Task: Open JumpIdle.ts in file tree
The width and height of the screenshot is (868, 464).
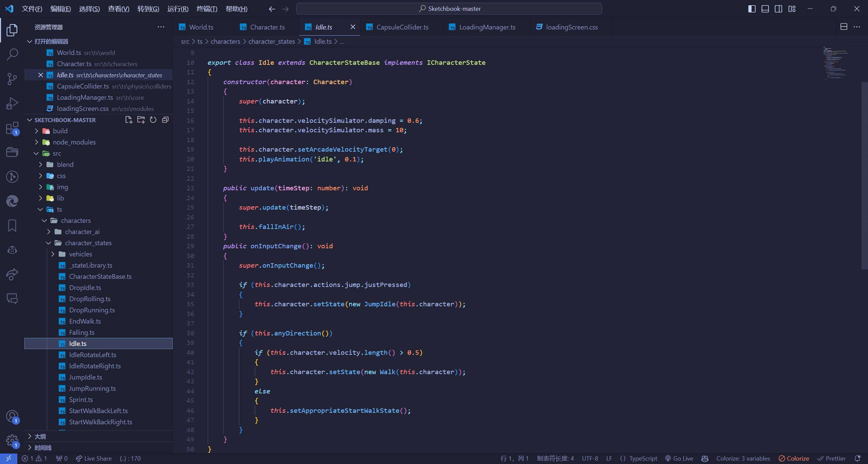Action: (98, 377)
